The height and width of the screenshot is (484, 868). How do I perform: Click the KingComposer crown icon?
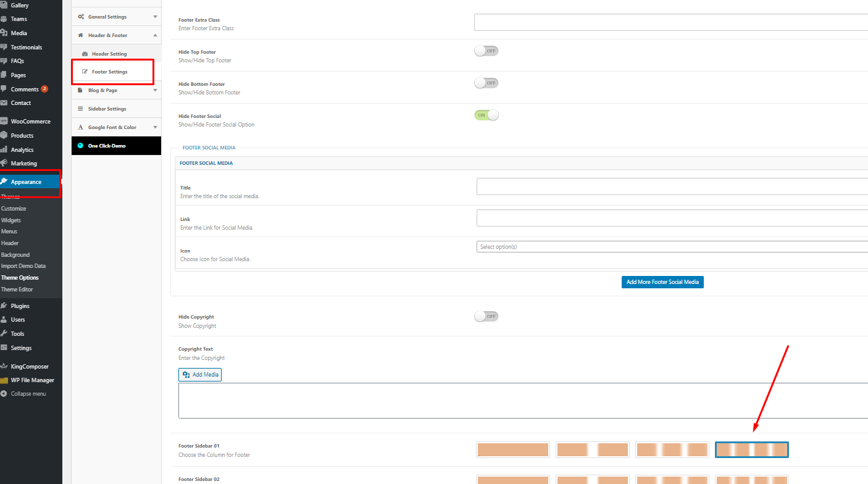4,367
